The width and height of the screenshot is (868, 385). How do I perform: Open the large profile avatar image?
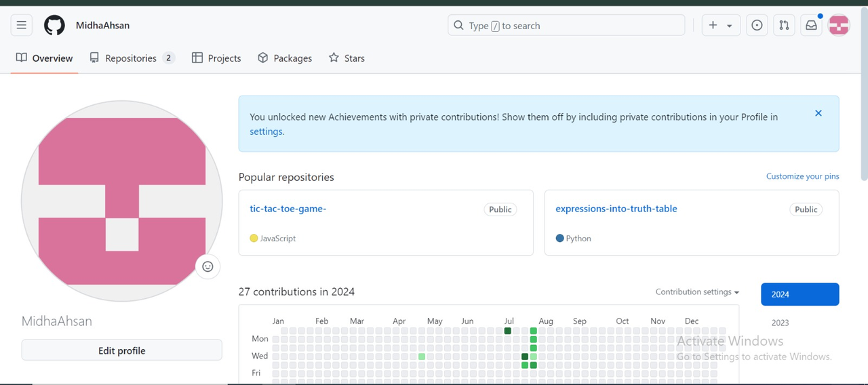click(122, 201)
